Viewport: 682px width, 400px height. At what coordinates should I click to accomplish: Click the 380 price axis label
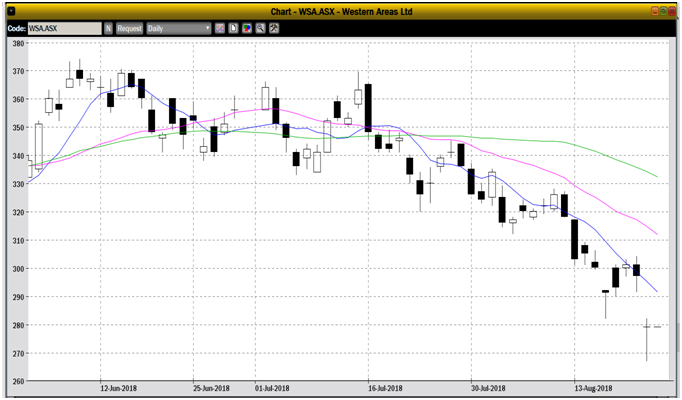[19, 43]
